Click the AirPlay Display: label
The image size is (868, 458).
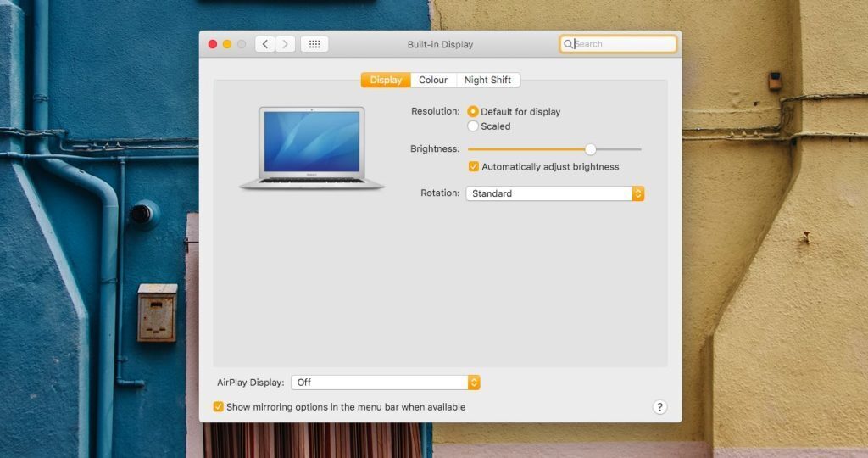(x=250, y=383)
